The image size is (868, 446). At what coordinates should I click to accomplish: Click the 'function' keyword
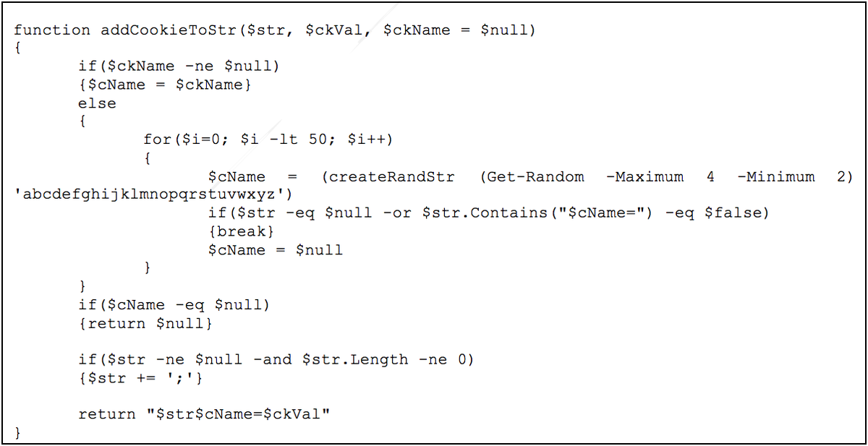tap(52, 30)
